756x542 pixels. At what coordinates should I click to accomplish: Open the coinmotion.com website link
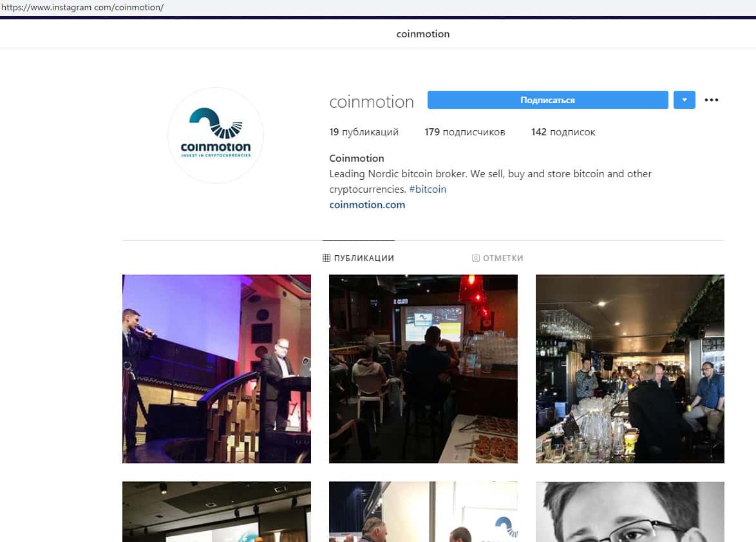pyautogui.click(x=367, y=205)
